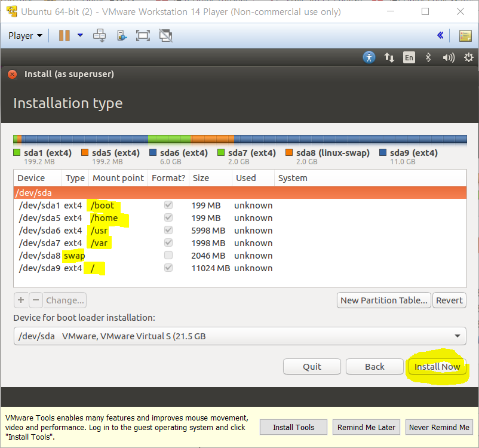
Task: Open the Player menu
Action: [x=25, y=36]
